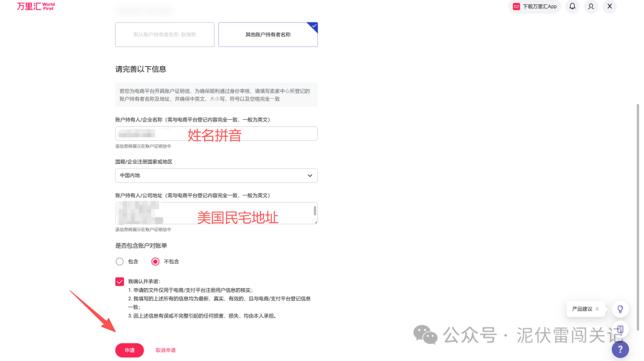Click the X icon in the top bar
Image resolution: width=644 pixels, height=361 pixels.
[x=610, y=7]
